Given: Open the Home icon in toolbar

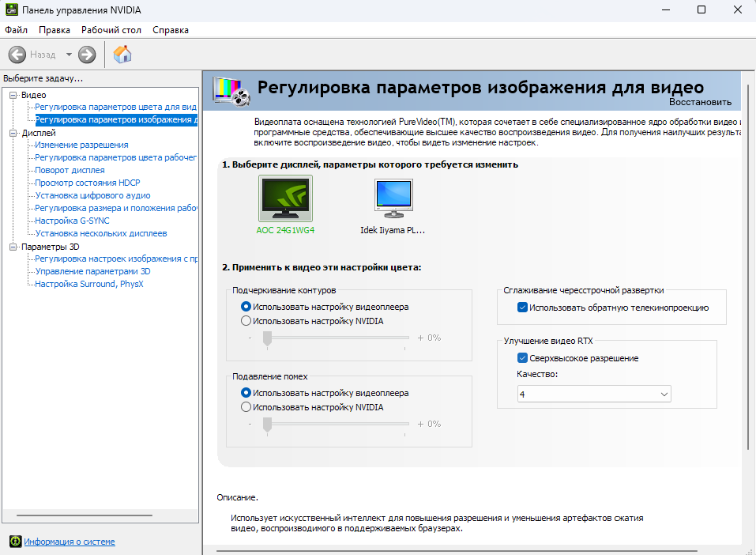Looking at the screenshot, I should coord(122,54).
